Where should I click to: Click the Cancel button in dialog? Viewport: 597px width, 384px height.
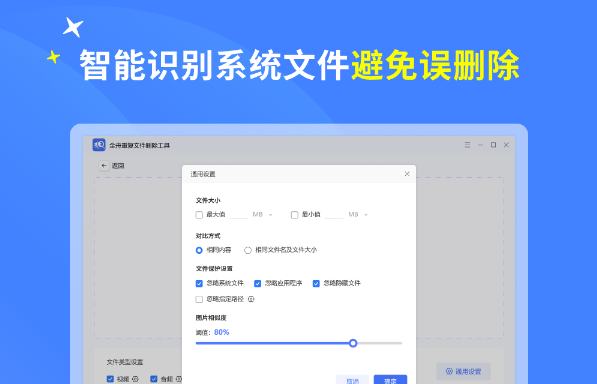click(x=353, y=380)
